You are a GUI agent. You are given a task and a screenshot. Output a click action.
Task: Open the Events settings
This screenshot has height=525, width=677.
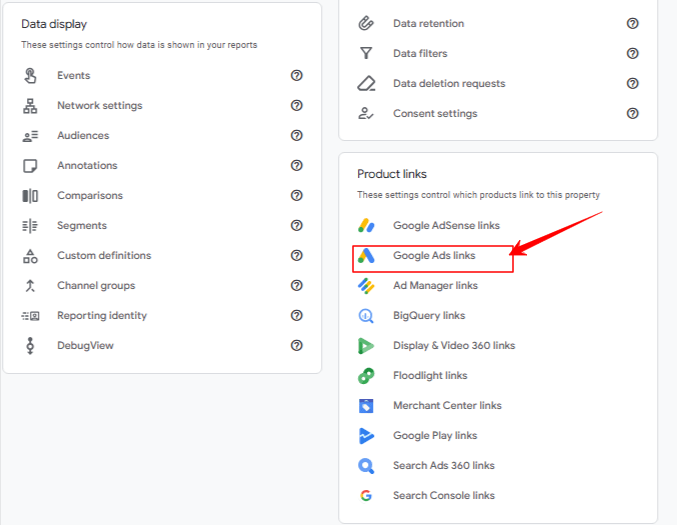tap(74, 76)
